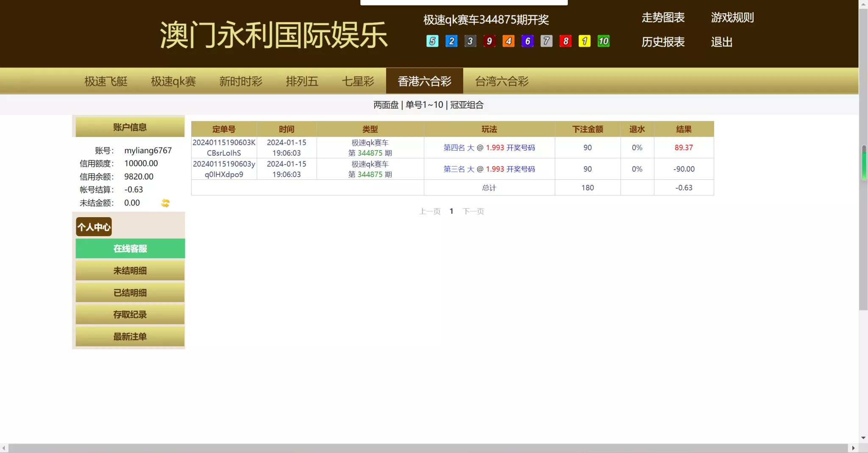Go to 下一页 next page
The width and height of the screenshot is (868, 453).
(x=473, y=211)
